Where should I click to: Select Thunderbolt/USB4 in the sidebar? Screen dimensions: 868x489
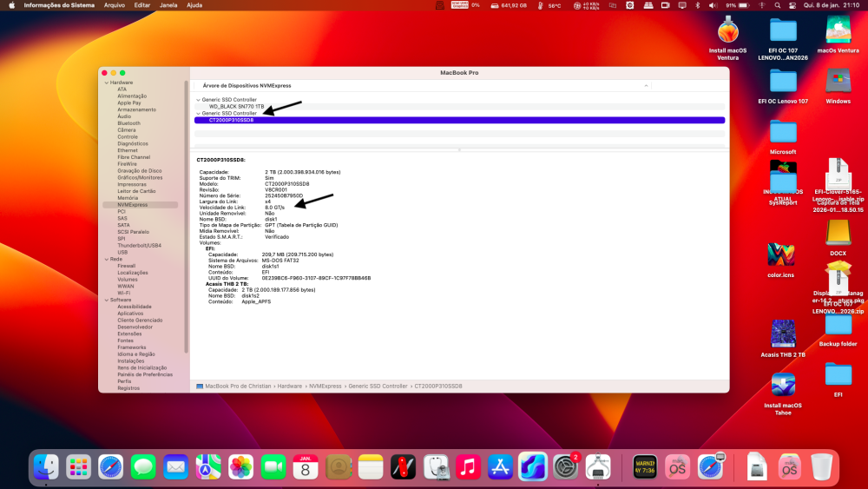139,246
